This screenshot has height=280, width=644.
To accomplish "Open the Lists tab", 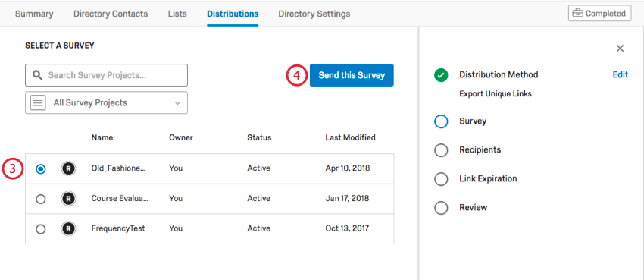I will pos(177,14).
